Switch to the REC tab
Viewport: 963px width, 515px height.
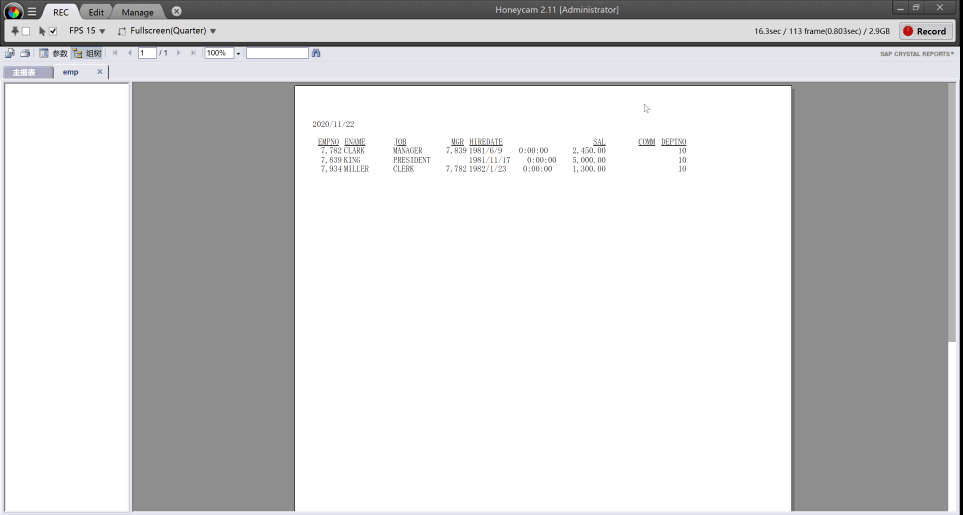pos(61,12)
